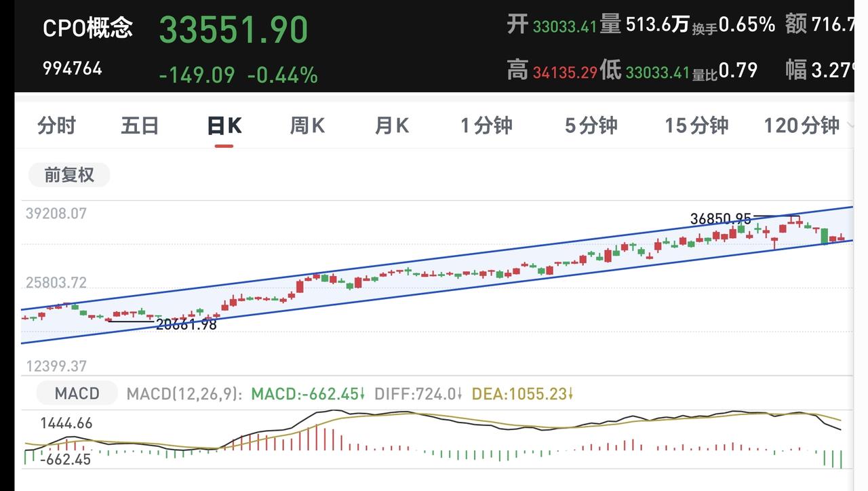The width and height of the screenshot is (868, 491).
Task: Click the 33551.90 current price
Action: point(234,30)
